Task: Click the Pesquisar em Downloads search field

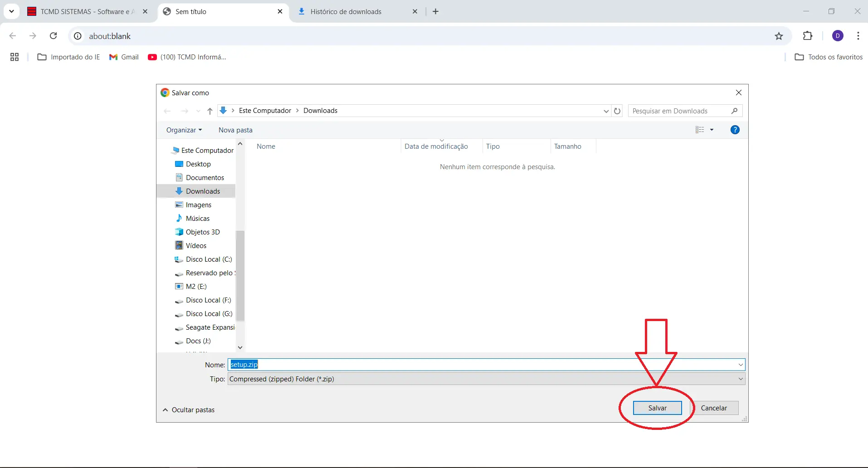Action: click(x=679, y=111)
